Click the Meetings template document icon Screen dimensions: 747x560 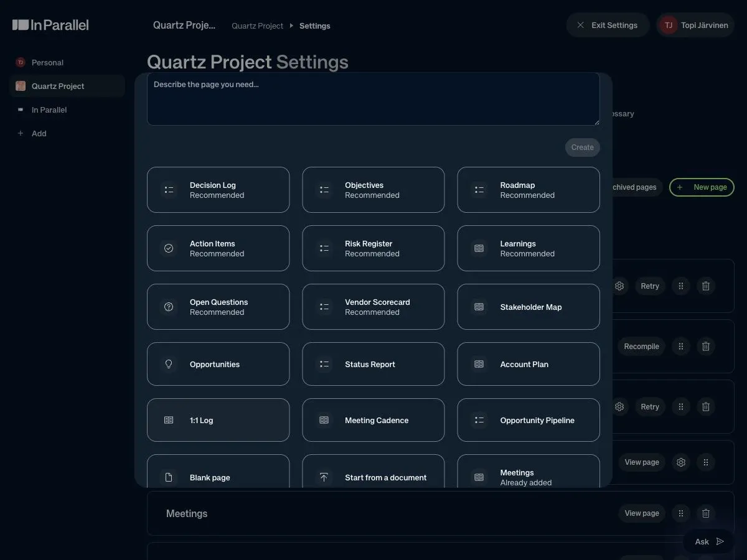(479, 477)
